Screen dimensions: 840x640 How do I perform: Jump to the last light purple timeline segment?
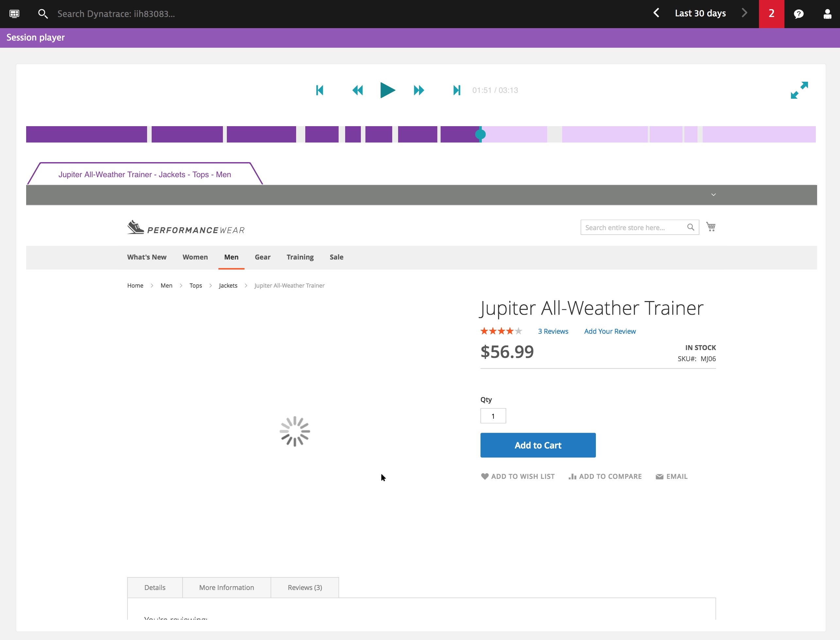point(759,134)
